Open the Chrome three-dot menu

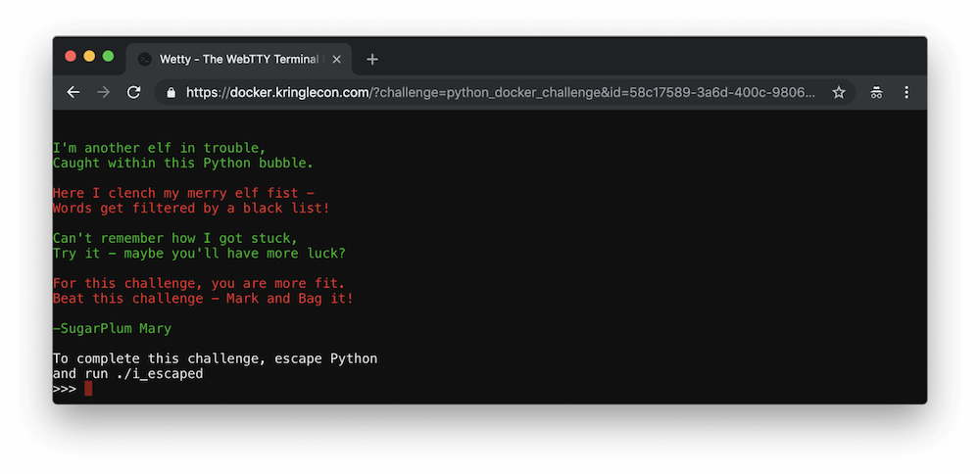click(x=906, y=92)
